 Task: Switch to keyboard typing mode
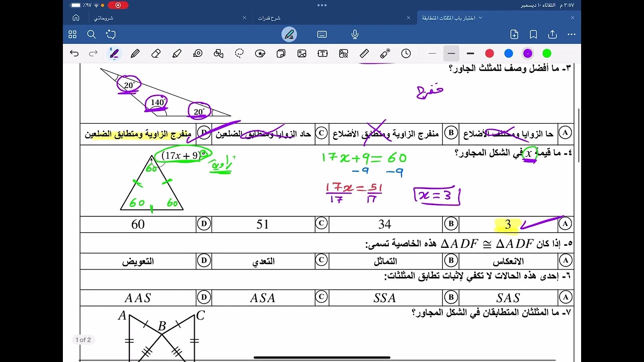(322, 34)
